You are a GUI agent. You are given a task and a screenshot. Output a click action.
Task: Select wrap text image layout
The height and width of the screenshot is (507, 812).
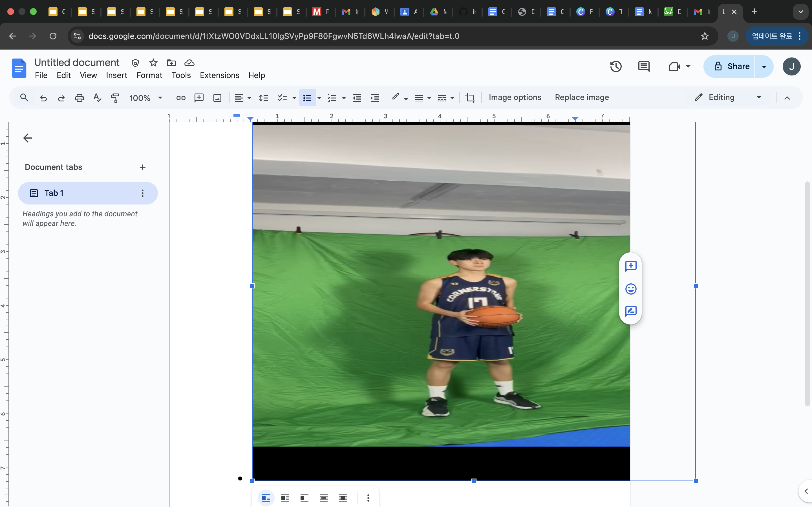(285, 498)
